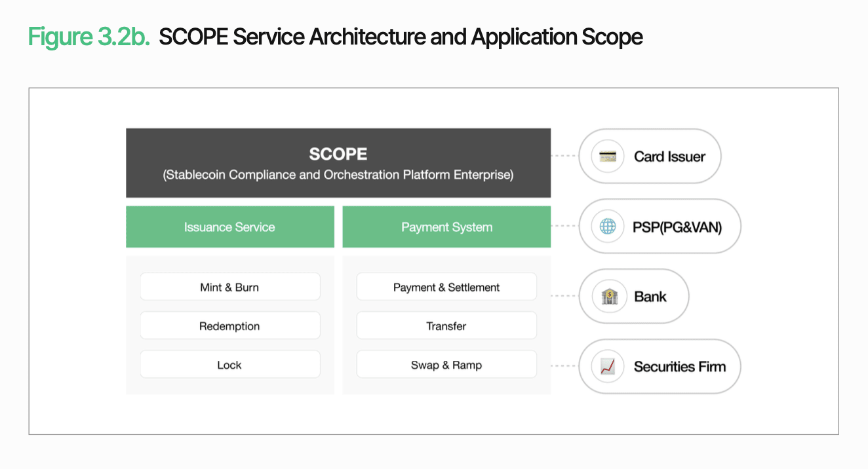
Task: Click the Stablecoin Compliance and Orchestration subtitle
Action: coord(338,175)
